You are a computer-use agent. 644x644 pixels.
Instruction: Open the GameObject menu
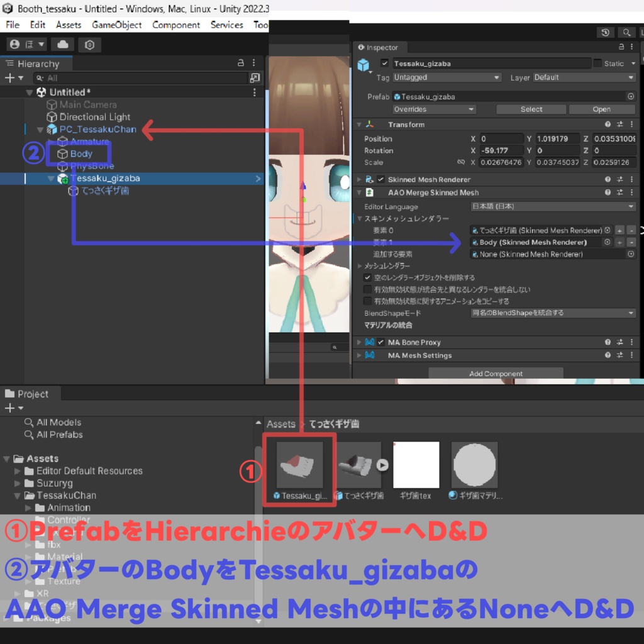click(116, 25)
